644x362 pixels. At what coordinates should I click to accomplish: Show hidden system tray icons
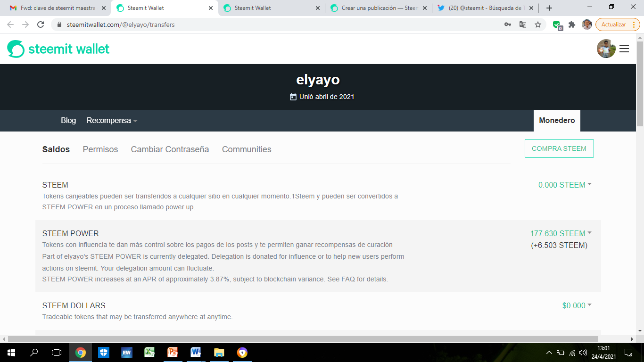549,353
